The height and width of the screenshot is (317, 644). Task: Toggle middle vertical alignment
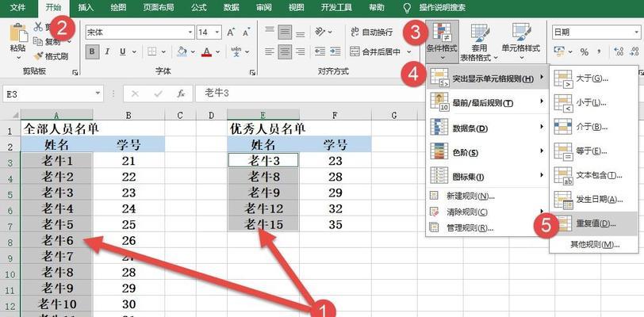(285, 32)
